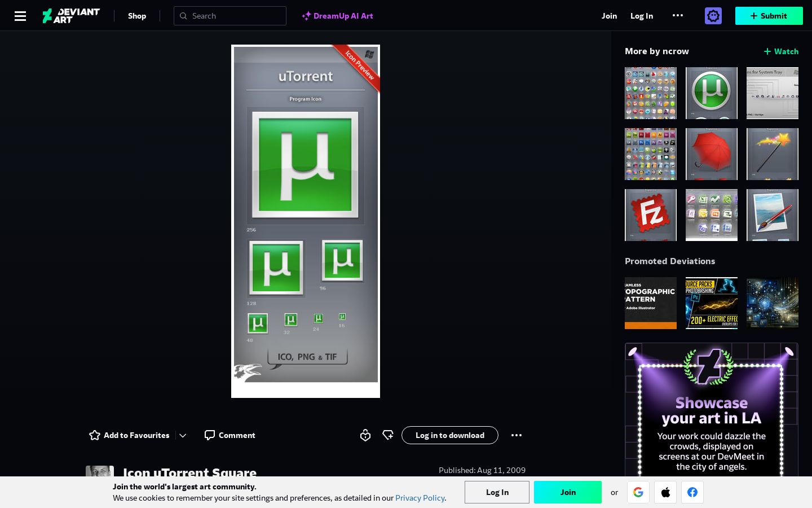Screen dimensions: 812x508
Task: Open the Shop link
Action: (137, 16)
